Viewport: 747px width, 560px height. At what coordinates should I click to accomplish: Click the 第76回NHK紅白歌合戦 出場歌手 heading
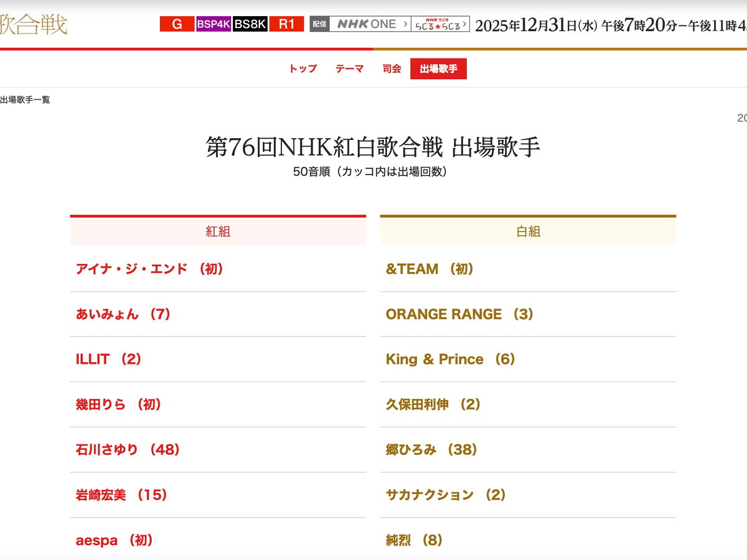pos(373,147)
